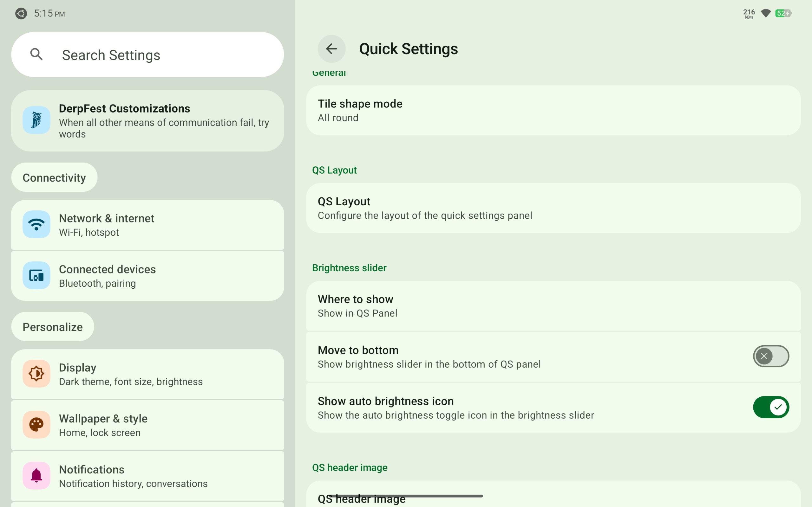Open DerpFest owl icon entry

36,120
